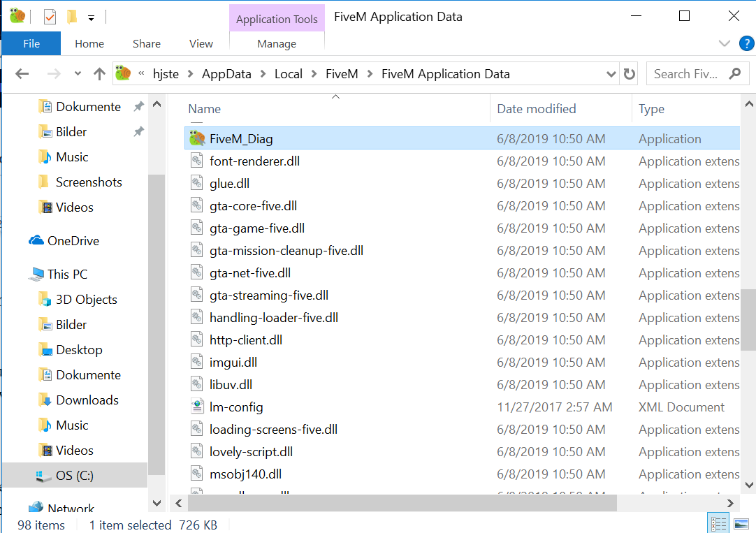The image size is (756, 533).
Task: Open the Recent locations dropdown arrow
Action: tap(78, 74)
